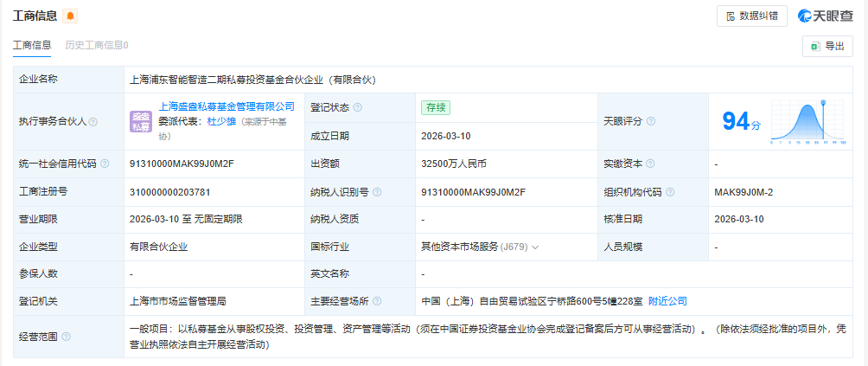The width and height of the screenshot is (868, 366).
Task: Click the 天眼评分 score distribution chart
Action: (807, 121)
